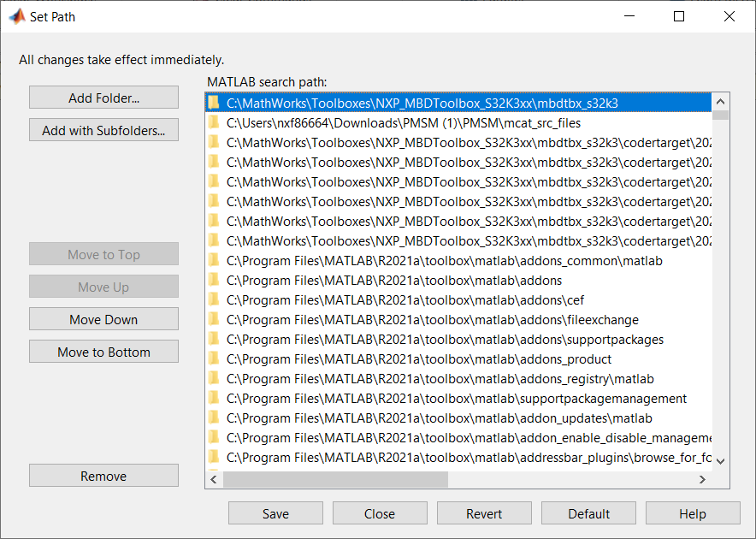
Task: Send selected folder to bottom of path
Action: point(103,352)
